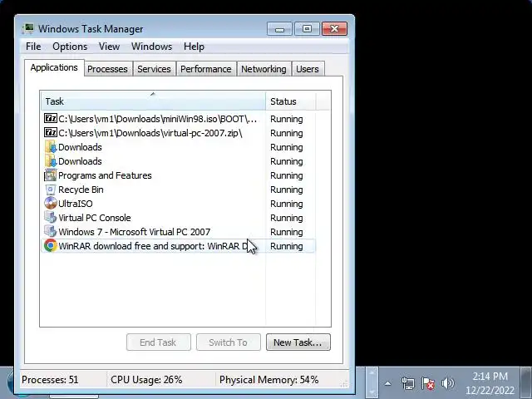Select the Recycle Bin task
The height and width of the screenshot is (399, 532).
pyautogui.click(x=178, y=190)
